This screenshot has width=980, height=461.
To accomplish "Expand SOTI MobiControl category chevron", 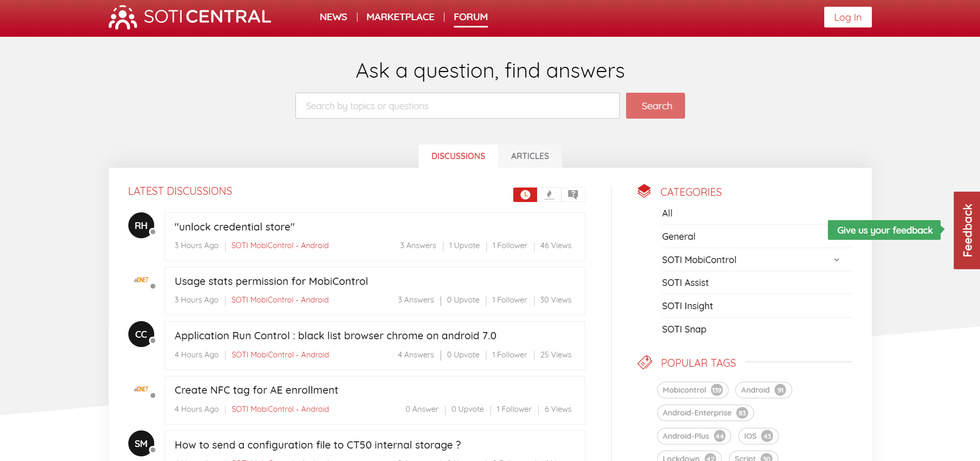I will click(837, 260).
